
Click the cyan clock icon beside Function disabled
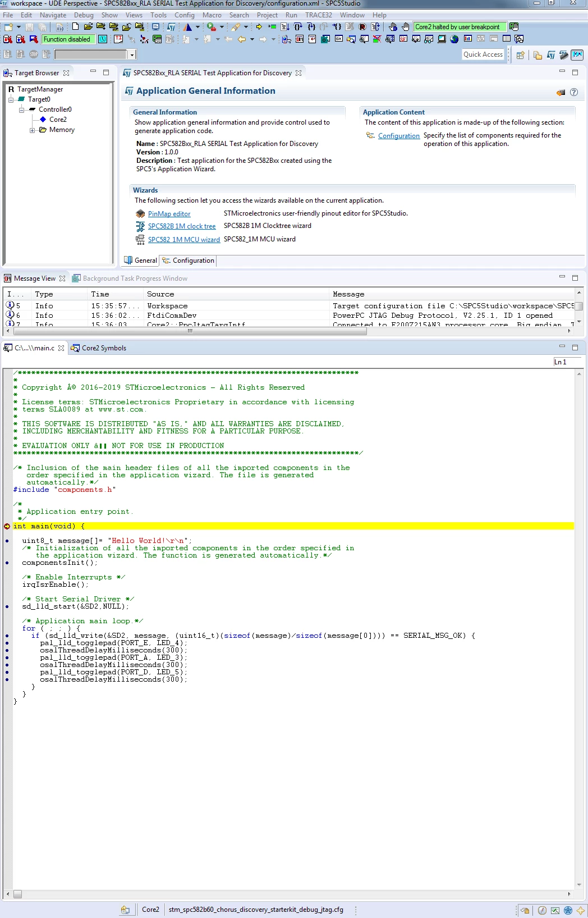[103, 39]
